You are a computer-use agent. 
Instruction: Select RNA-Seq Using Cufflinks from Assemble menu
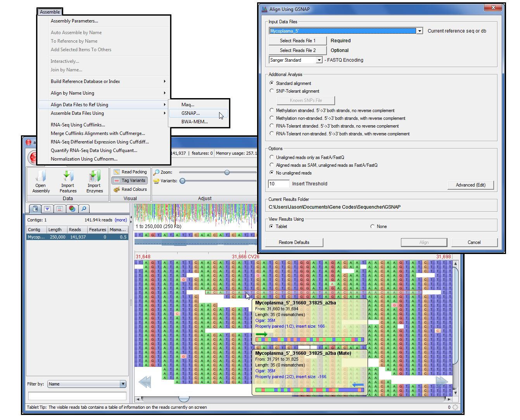pos(78,124)
